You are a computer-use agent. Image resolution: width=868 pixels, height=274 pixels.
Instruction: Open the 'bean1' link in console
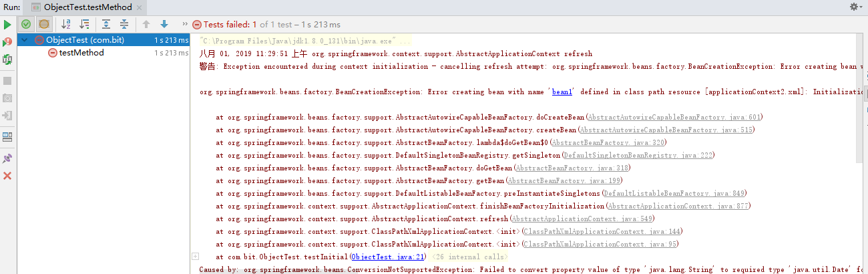(x=563, y=92)
